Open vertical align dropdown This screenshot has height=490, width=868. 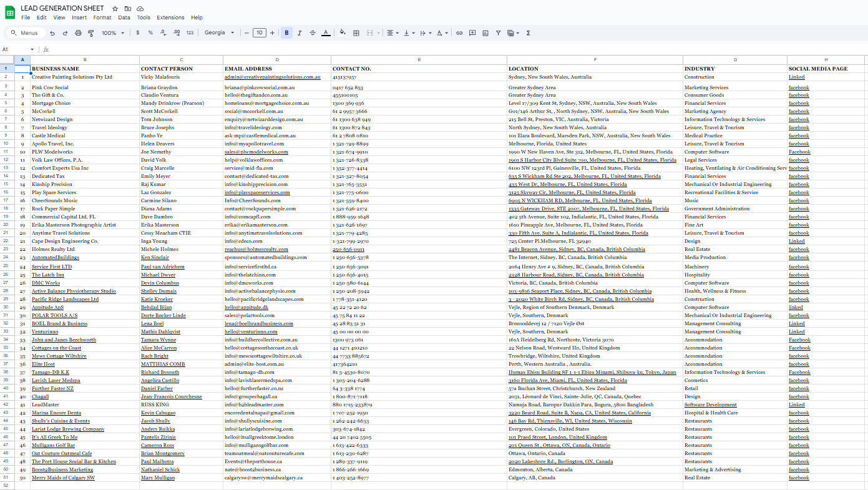tap(409, 33)
